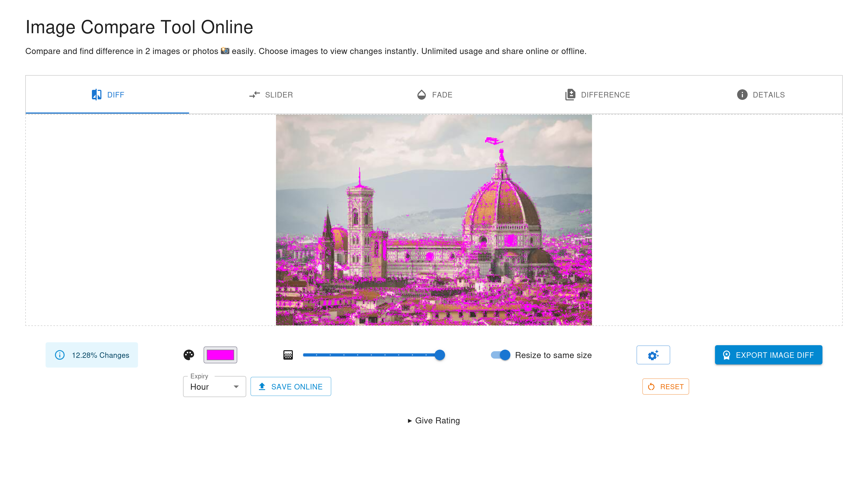Viewport: 868px width, 498px height.
Task: Open advanced settings gear button
Action: click(x=653, y=355)
